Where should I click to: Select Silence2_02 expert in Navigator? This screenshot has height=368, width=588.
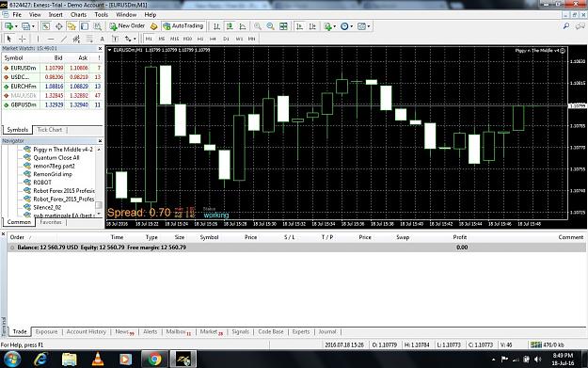[47, 207]
